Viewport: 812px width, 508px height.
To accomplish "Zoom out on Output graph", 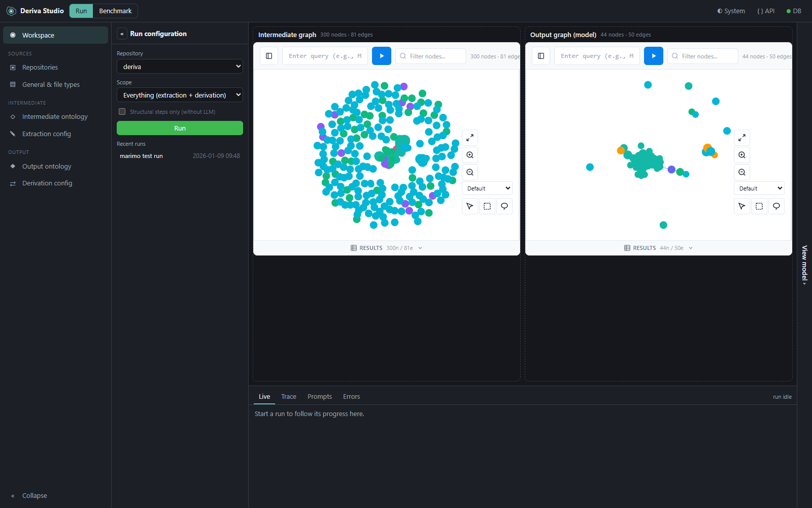I will (x=742, y=172).
